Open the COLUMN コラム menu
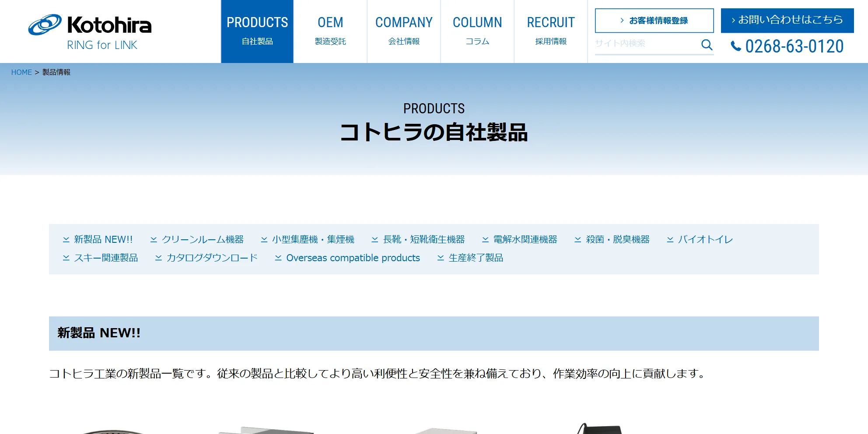The height and width of the screenshot is (434, 868). (x=477, y=31)
